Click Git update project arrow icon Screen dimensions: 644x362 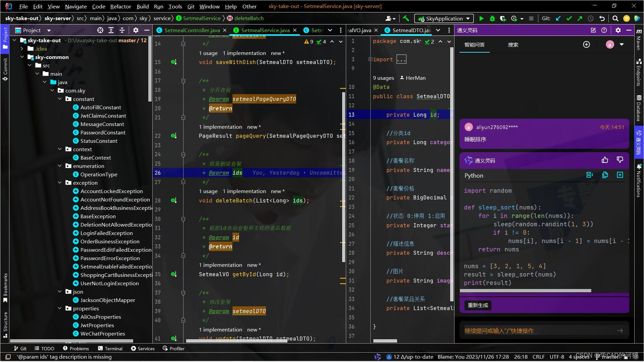point(558,18)
